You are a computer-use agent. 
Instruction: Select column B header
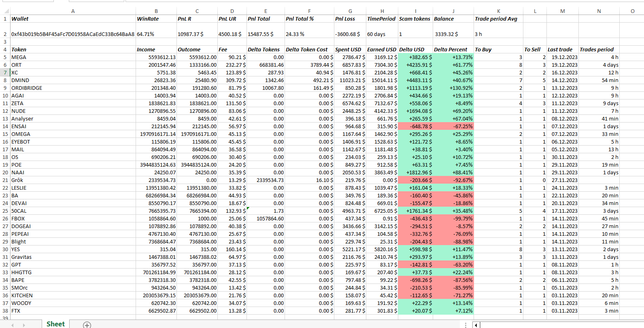coord(156,11)
